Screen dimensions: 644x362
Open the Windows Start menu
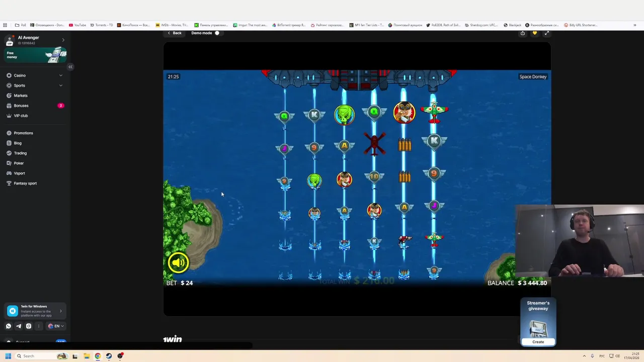coord(8,356)
